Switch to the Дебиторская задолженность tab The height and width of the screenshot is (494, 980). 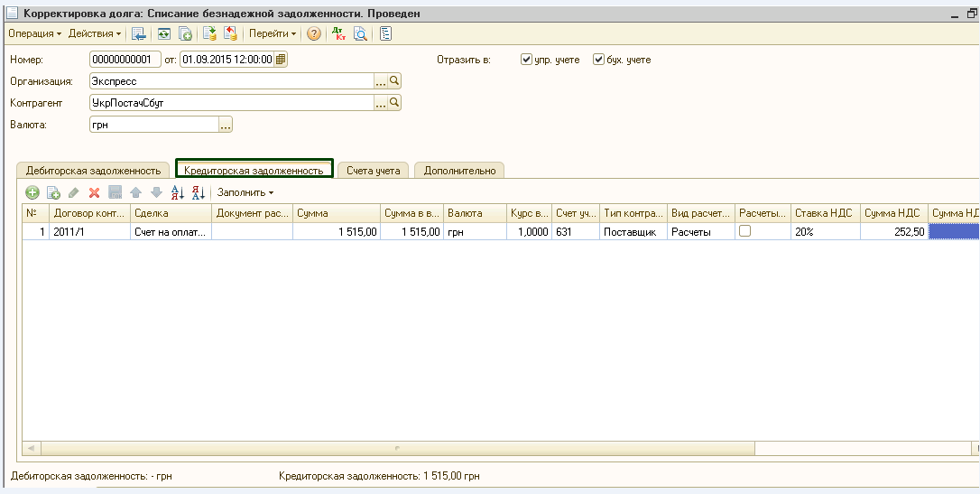click(93, 171)
